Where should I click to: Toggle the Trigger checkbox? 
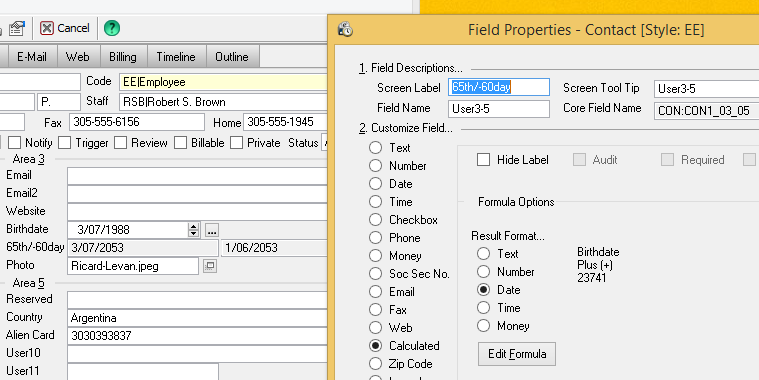64,143
